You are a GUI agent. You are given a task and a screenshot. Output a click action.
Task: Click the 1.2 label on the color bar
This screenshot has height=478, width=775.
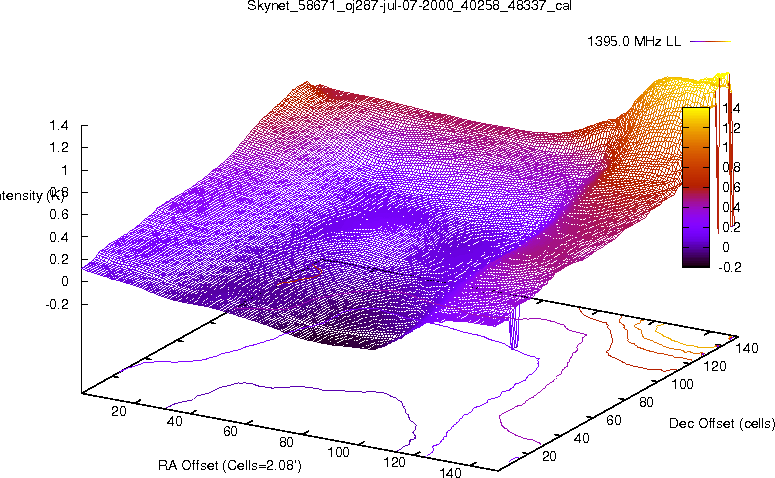pyautogui.click(x=731, y=129)
